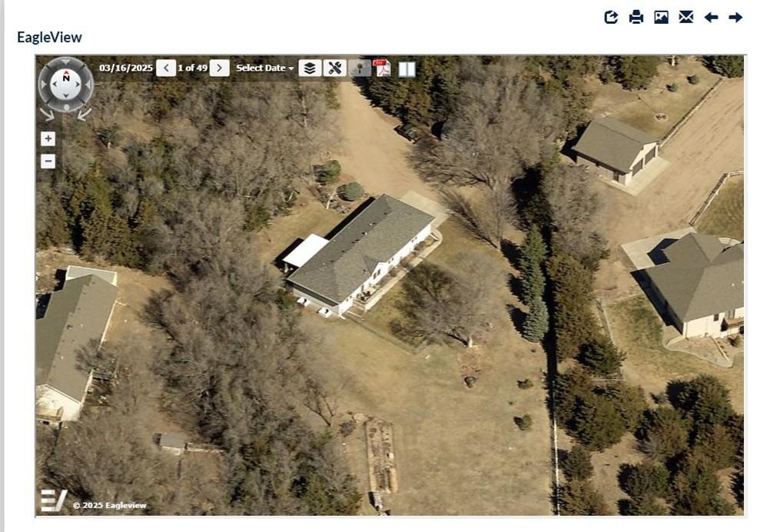Navigate back with left arrow icon

click(x=711, y=18)
